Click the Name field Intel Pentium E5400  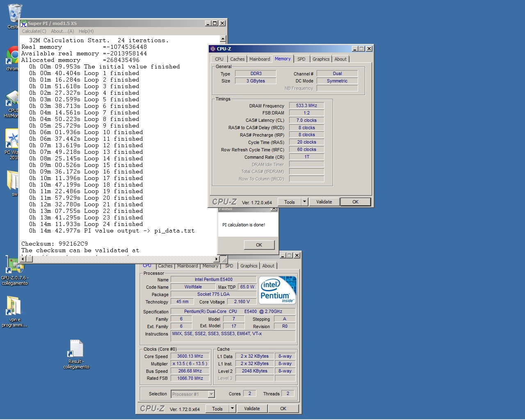pos(213,279)
